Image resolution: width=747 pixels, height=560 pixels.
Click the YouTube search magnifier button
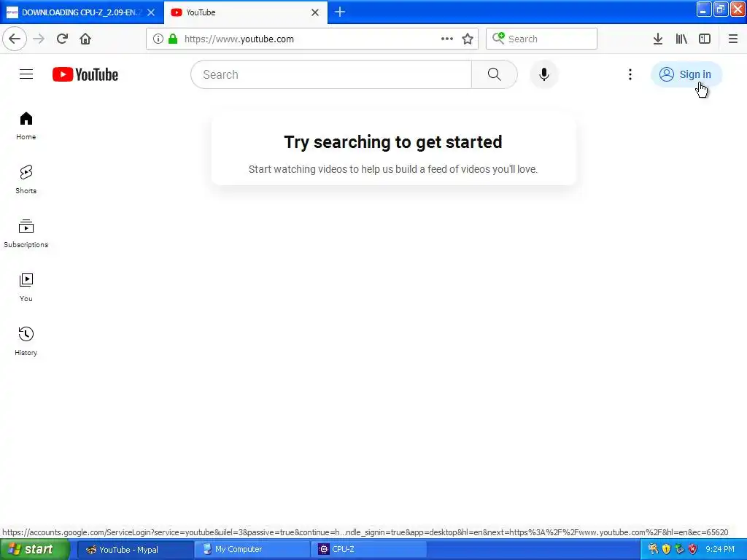click(x=494, y=74)
